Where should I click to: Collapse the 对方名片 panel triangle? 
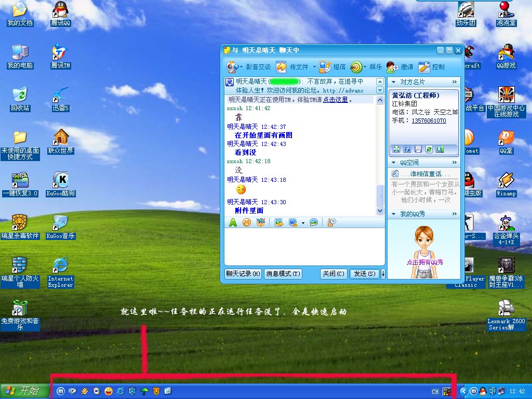[394, 82]
